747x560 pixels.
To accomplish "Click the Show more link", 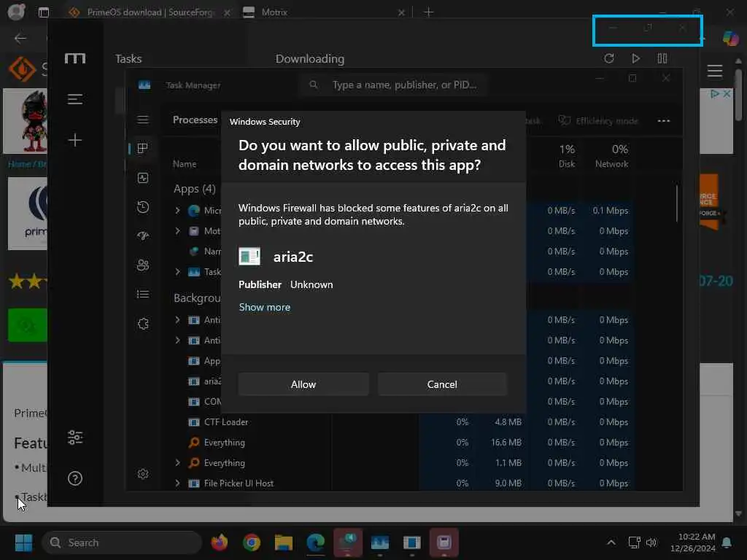I will 264,307.
